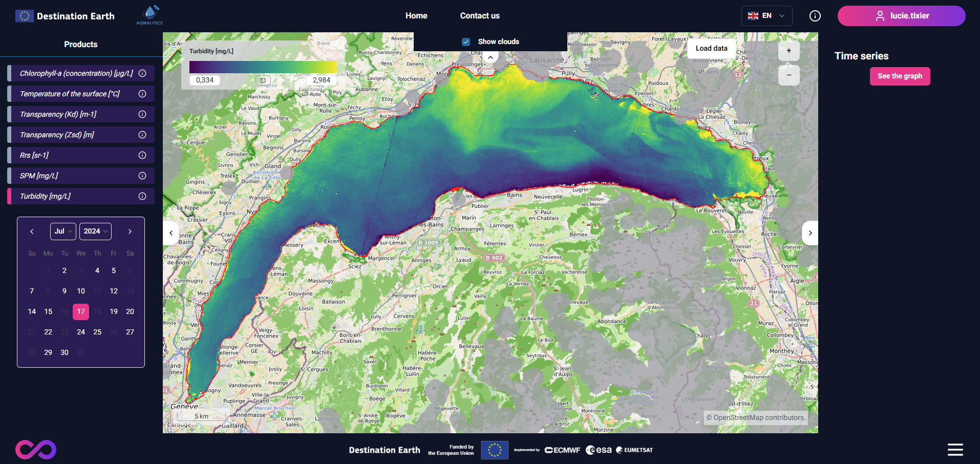The image size is (980, 464).
Task: Expand the EN language selector
Action: pos(766,16)
